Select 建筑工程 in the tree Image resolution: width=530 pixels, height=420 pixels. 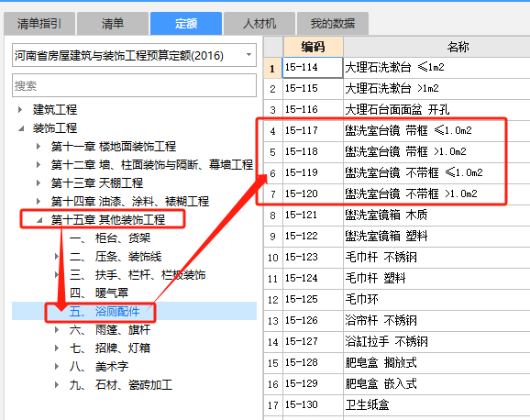(55, 109)
